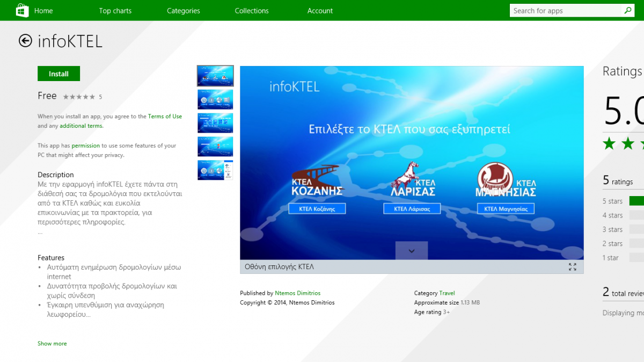Viewport: 644px width, 362px height.
Task: Click the ΚΤΕΛ Μαγνησίας button in screenshot
Action: tap(506, 208)
